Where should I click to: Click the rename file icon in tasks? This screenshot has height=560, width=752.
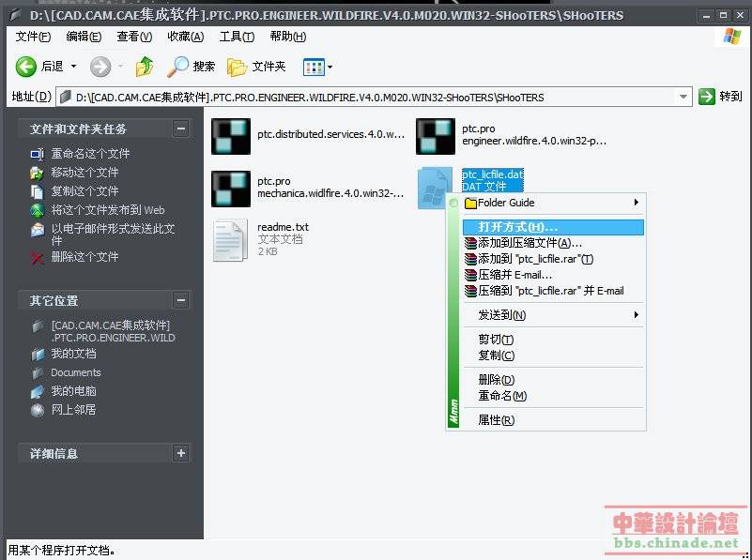pyautogui.click(x=37, y=154)
